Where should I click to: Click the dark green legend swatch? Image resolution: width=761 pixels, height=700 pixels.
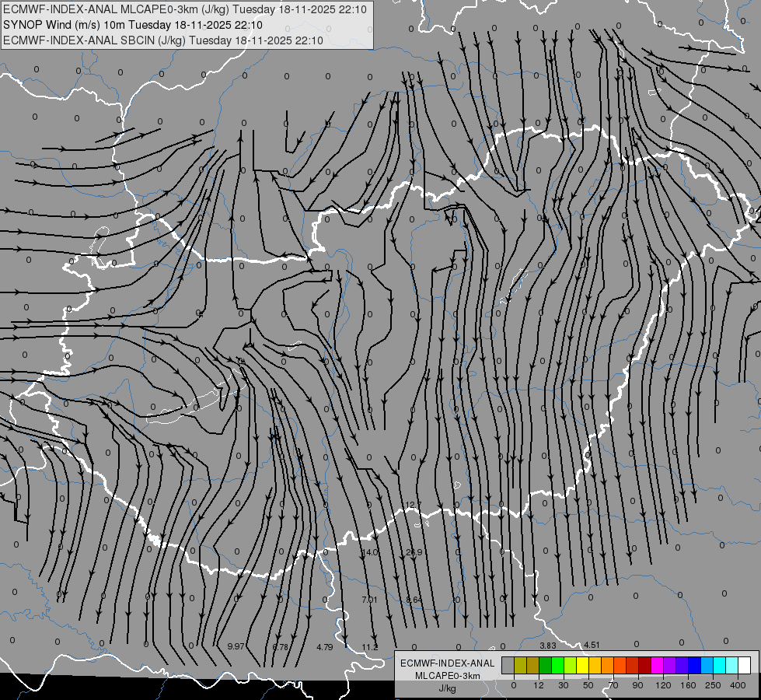545,665
